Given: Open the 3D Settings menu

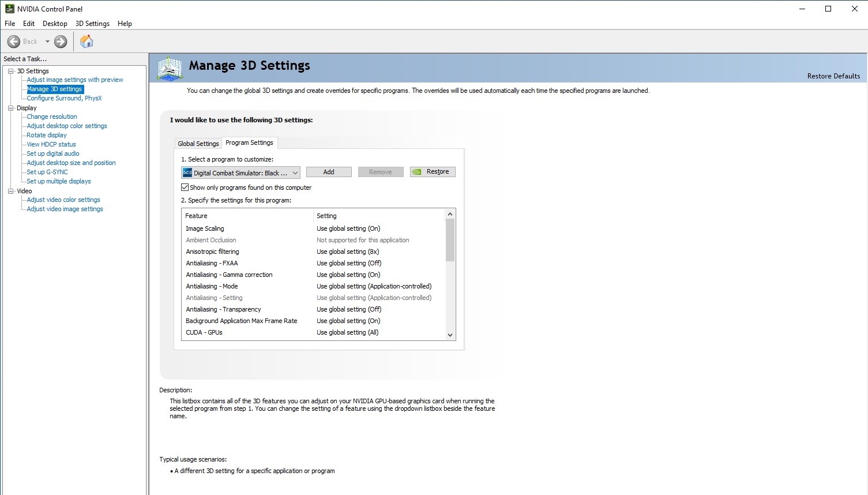Looking at the screenshot, I should [92, 24].
